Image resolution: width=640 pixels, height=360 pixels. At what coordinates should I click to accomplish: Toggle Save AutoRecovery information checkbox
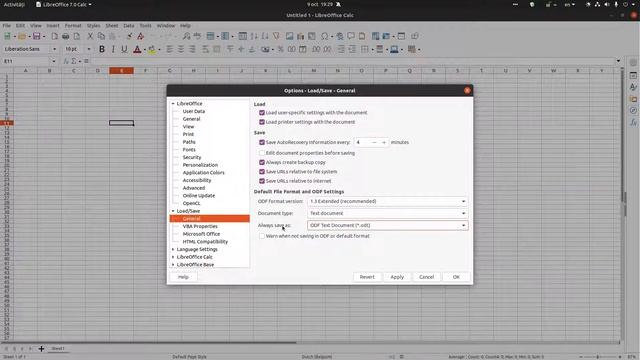pos(262,142)
